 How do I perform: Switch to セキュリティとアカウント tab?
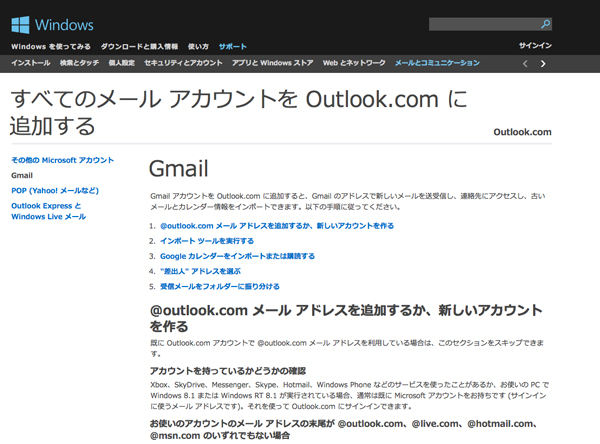183,63
